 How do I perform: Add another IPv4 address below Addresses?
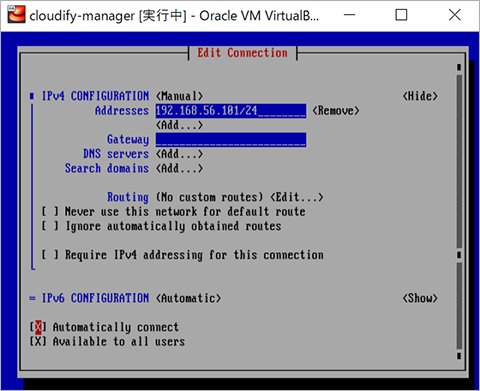pos(179,125)
